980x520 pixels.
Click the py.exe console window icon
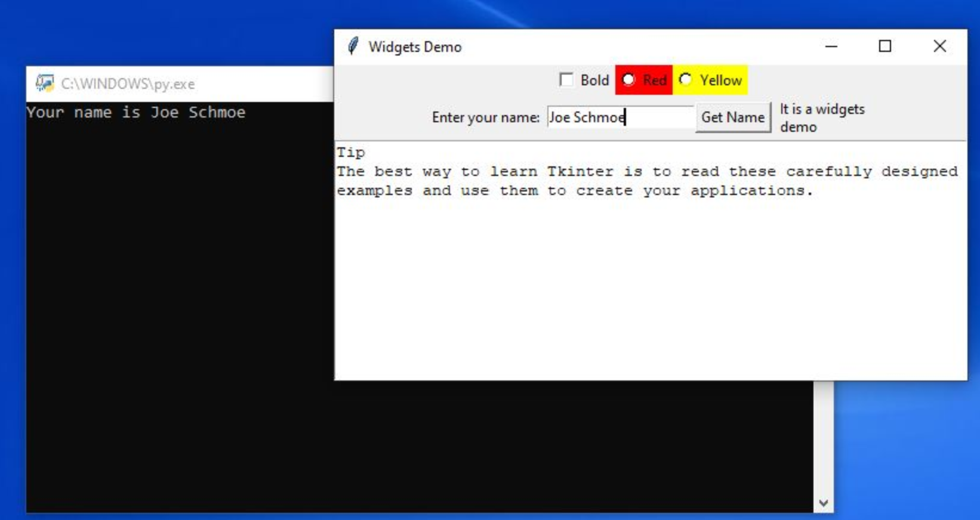pos(44,83)
